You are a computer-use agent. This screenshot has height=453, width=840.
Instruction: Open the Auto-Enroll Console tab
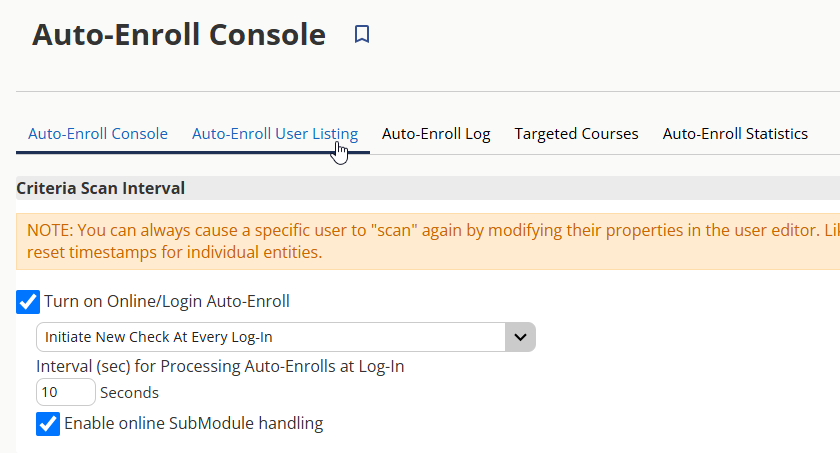[x=98, y=133]
